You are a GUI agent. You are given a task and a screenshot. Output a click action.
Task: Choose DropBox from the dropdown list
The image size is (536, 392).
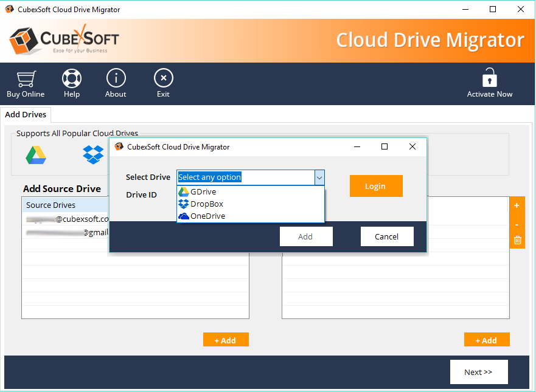(206, 204)
